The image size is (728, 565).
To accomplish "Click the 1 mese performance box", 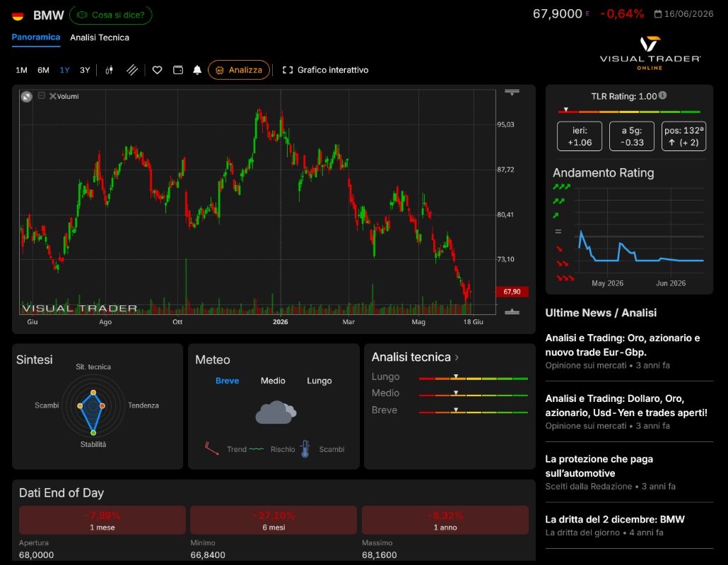I will click(x=102, y=520).
